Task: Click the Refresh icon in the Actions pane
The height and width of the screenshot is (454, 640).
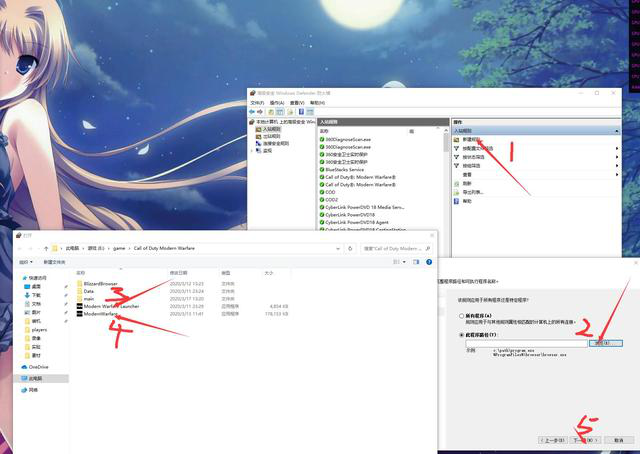Action: 457,183
